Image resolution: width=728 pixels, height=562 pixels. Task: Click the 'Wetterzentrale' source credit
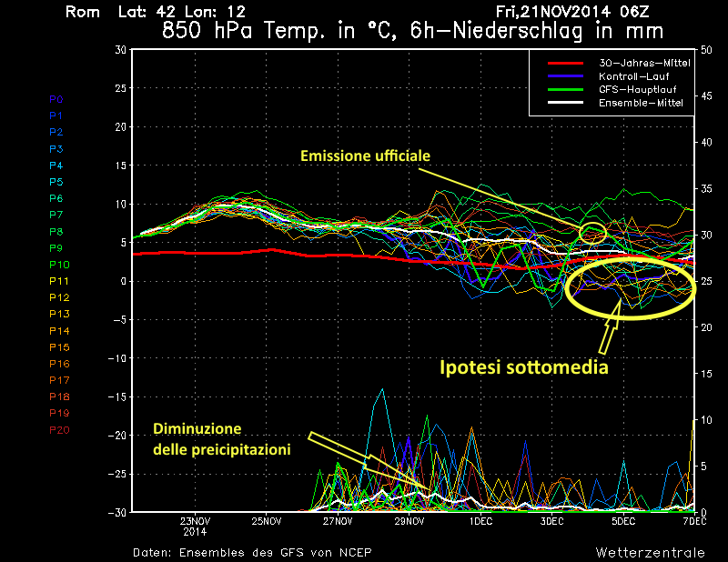click(x=651, y=552)
